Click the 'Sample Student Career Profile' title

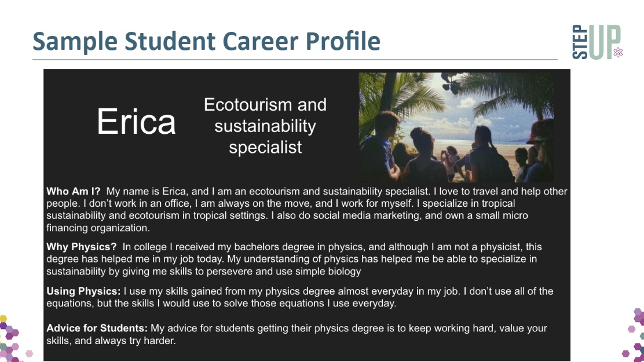coord(206,41)
